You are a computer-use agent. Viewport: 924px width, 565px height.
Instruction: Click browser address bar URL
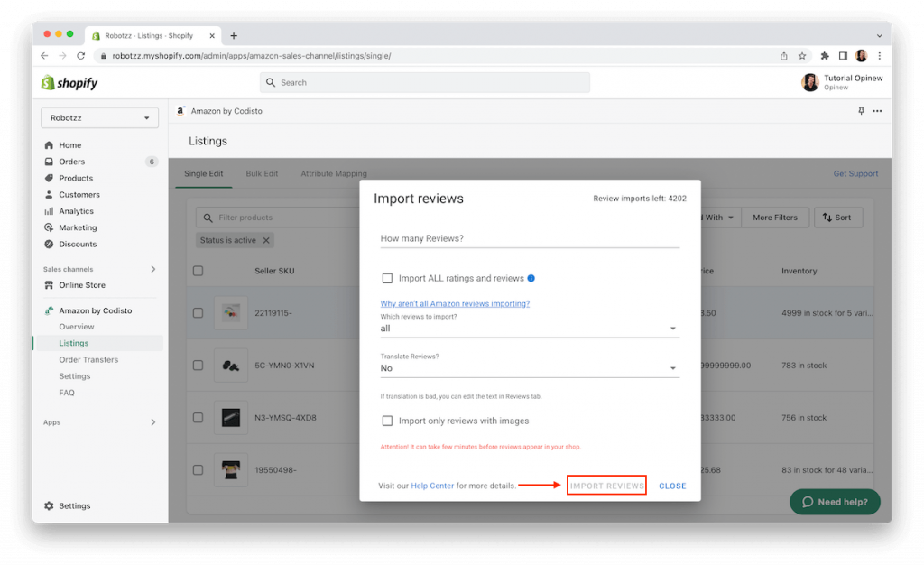click(252, 56)
